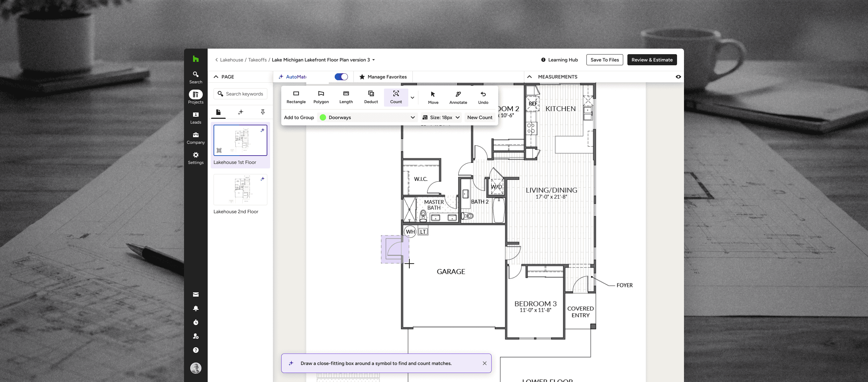Activate the Deduct tool
Image resolution: width=868 pixels, height=382 pixels.
click(371, 97)
